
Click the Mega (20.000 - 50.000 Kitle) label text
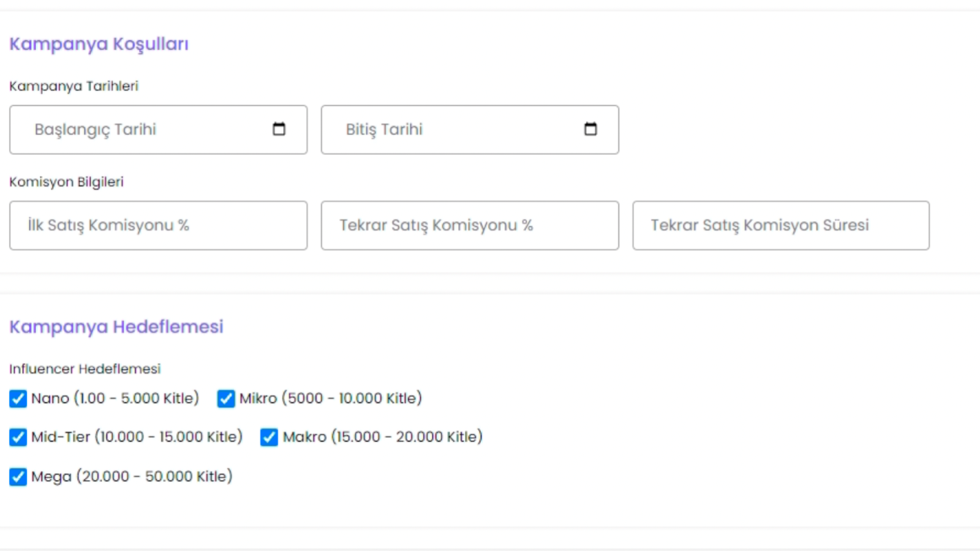tap(132, 476)
